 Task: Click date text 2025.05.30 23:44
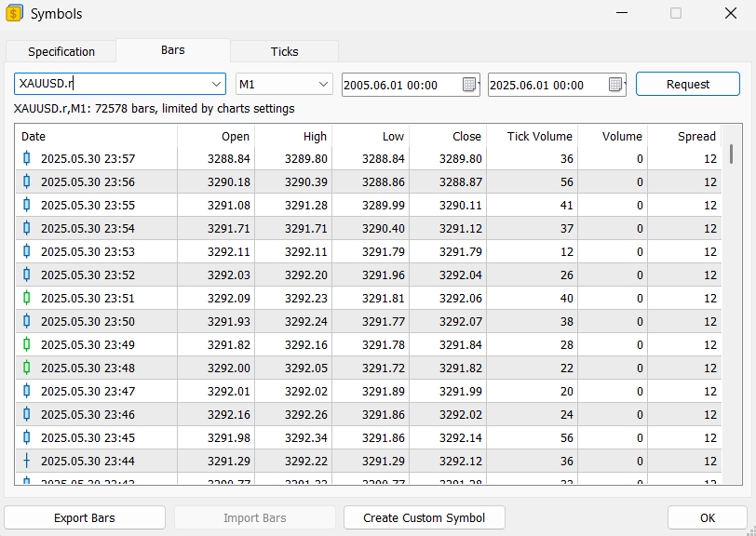pyautogui.click(x=88, y=461)
